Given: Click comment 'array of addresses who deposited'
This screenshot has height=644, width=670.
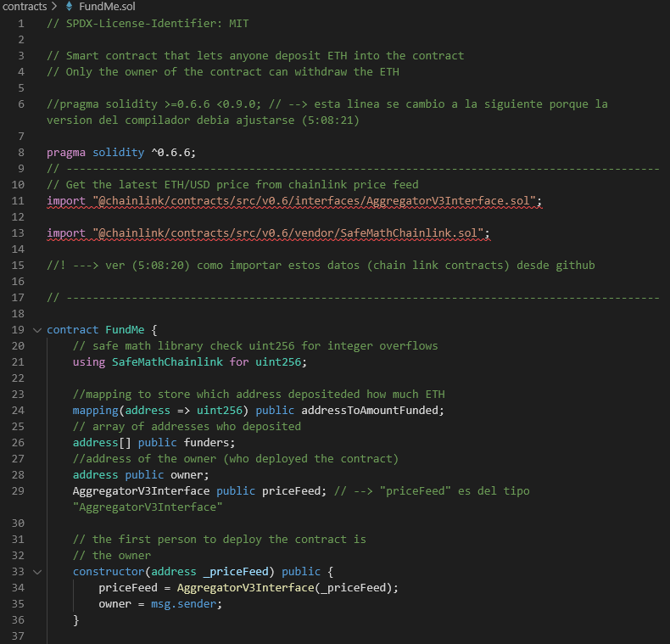Looking at the screenshot, I should click(x=187, y=427).
